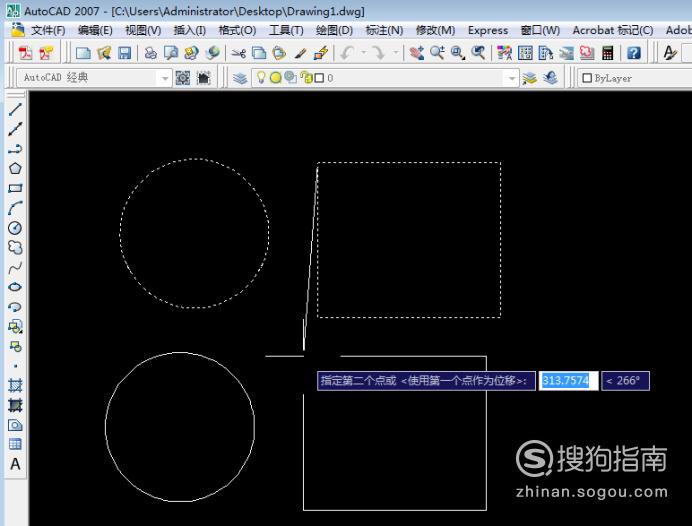Click the Cut scissors icon

238,53
